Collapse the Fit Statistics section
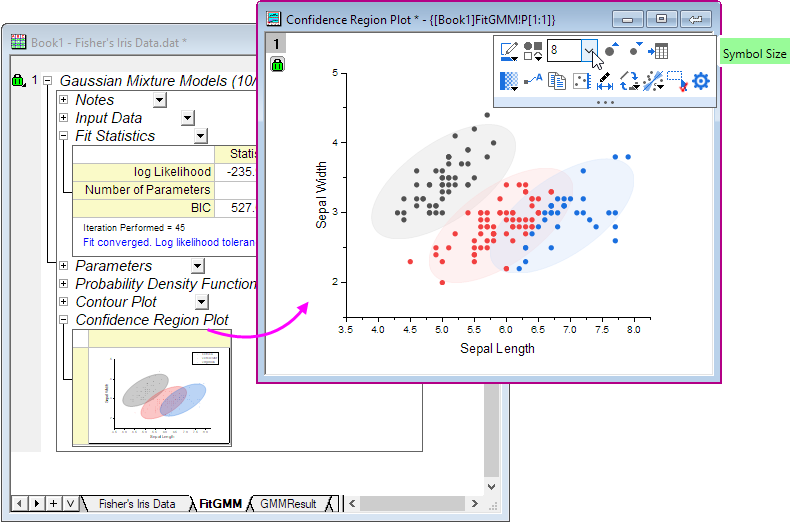The width and height of the screenshot is (793, 522). (64, 136)
